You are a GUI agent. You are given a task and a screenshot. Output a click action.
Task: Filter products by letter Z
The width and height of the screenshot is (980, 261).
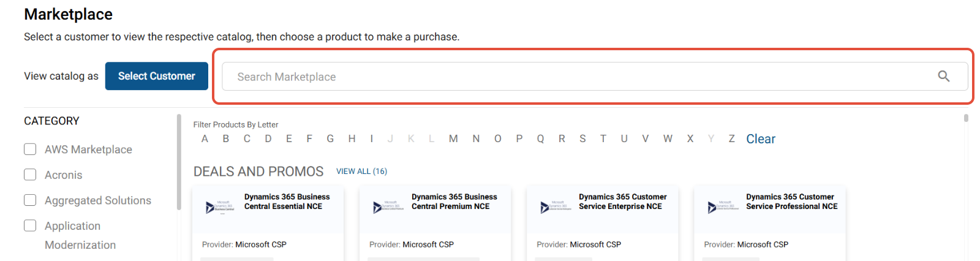pyautogui.click(x=731, y=139)
